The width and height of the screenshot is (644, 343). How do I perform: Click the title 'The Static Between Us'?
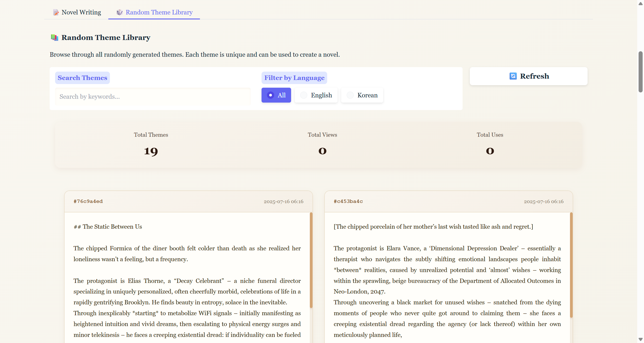click(112, 227)
